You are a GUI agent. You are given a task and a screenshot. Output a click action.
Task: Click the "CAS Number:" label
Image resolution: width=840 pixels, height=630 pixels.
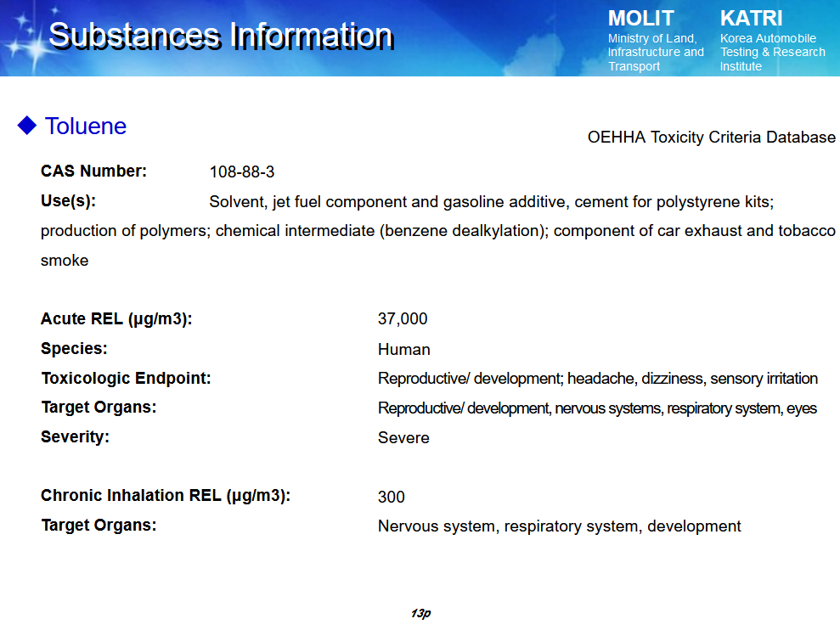coord(93,172)
